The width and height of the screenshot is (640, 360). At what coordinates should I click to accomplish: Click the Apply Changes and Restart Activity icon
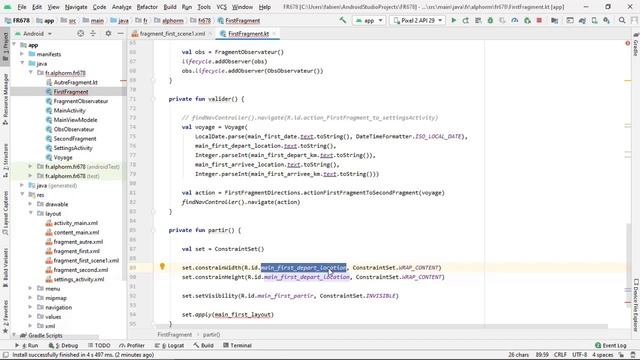[x=466, y=20]
